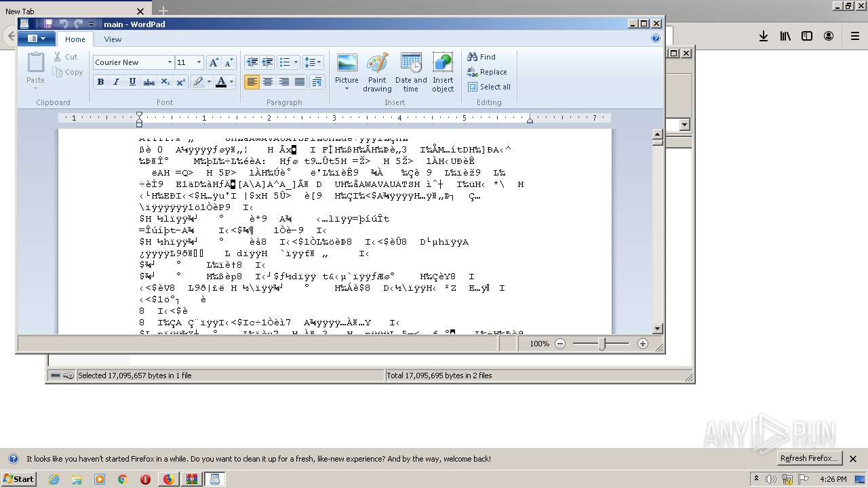Click the WordPad vertical scrollbar up arrow
Image resolution: width=868 pixels, height=488 pixels.
pos(657,134)
